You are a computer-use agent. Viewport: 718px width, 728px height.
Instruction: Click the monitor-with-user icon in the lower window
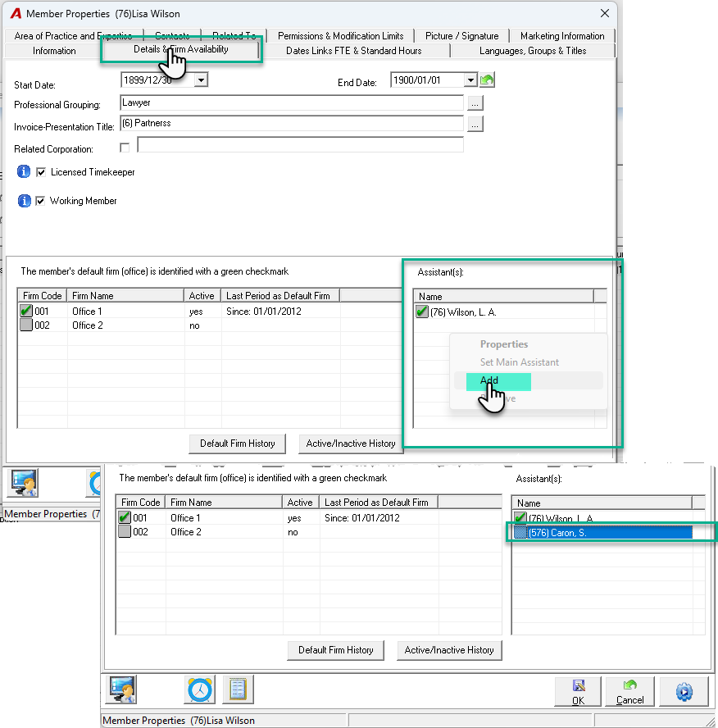tap(121, 689)
